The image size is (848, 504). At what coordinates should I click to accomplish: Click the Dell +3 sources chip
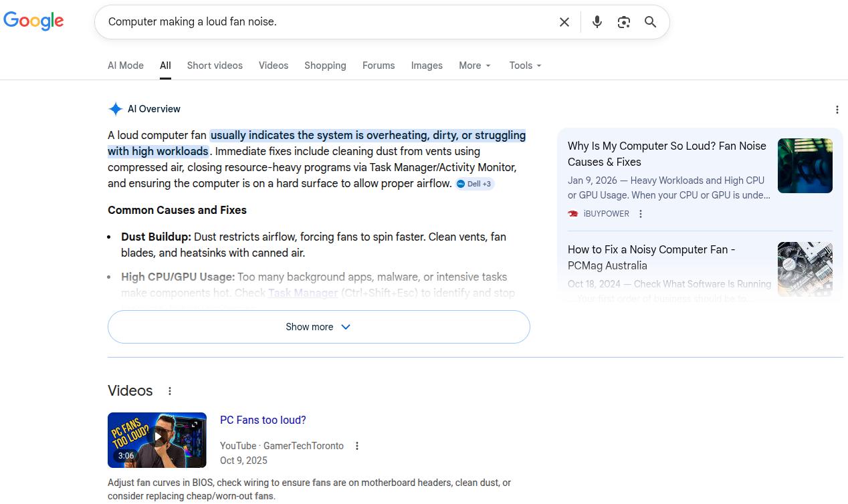pos(474,183)
